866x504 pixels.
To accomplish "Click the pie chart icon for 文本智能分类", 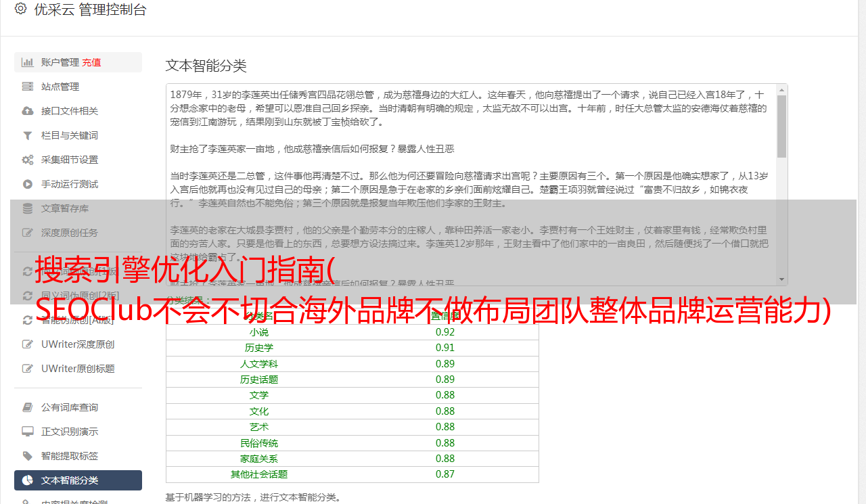I will pyautogui.click(x=28, y=480).
